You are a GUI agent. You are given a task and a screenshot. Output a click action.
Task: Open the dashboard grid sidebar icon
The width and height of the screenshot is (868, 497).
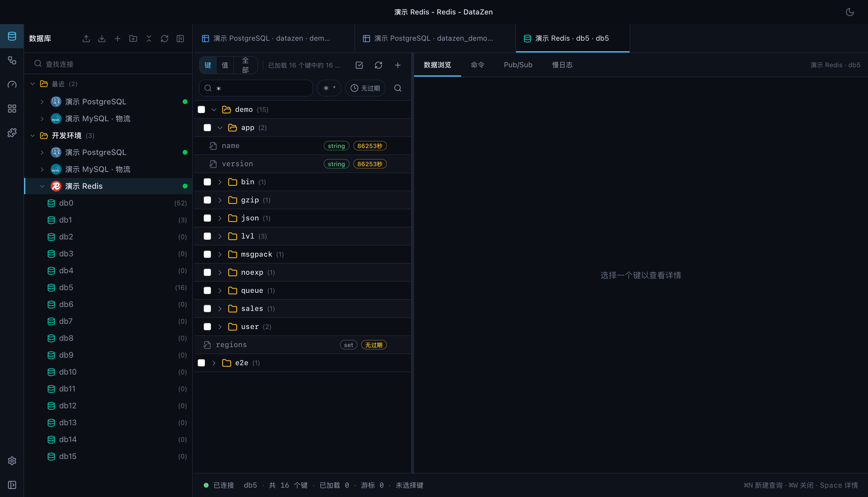point(12,109)
